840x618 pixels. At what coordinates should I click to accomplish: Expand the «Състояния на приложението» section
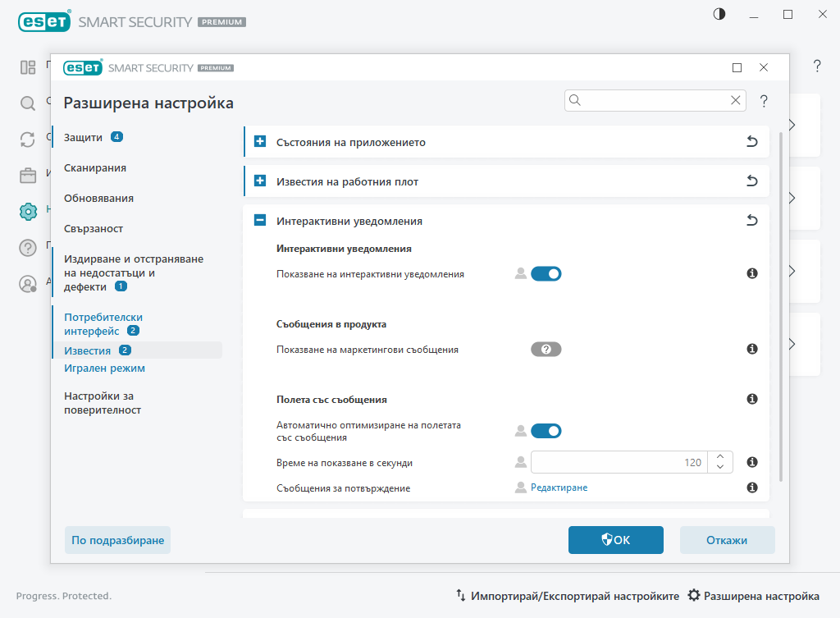tap(260, 141)
